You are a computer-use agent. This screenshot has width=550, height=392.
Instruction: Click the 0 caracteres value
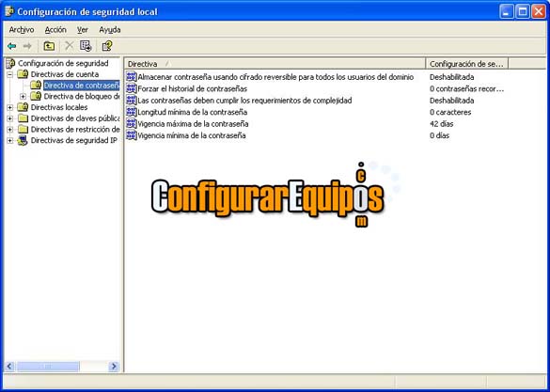point(450,112)
